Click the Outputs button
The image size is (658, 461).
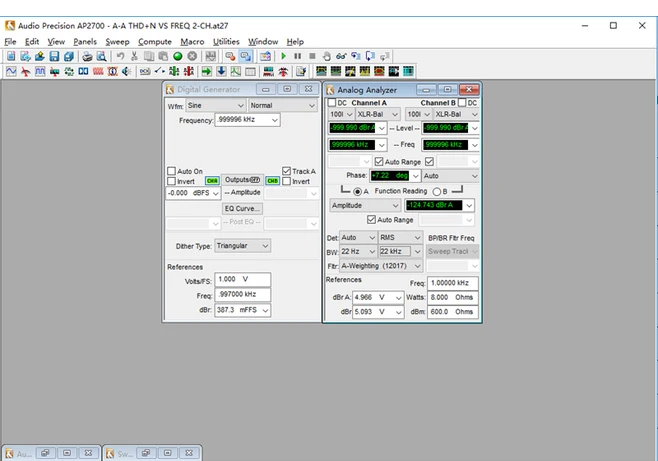242,180
